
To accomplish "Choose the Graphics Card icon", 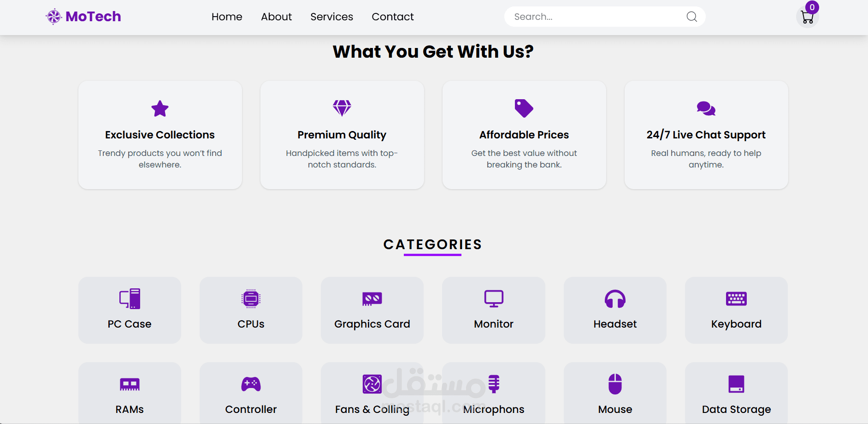I will coord(372,299).
